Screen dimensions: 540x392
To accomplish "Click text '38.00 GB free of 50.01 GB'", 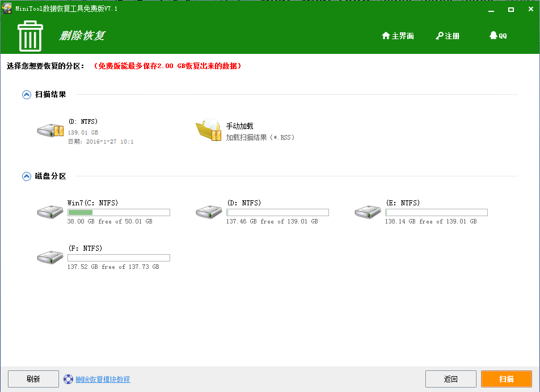I will [110, 221].
